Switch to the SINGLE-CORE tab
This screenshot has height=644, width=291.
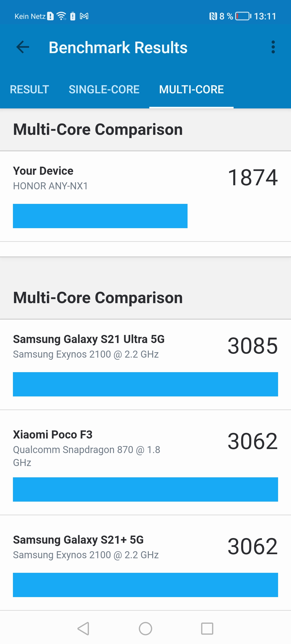coord(104,90)
